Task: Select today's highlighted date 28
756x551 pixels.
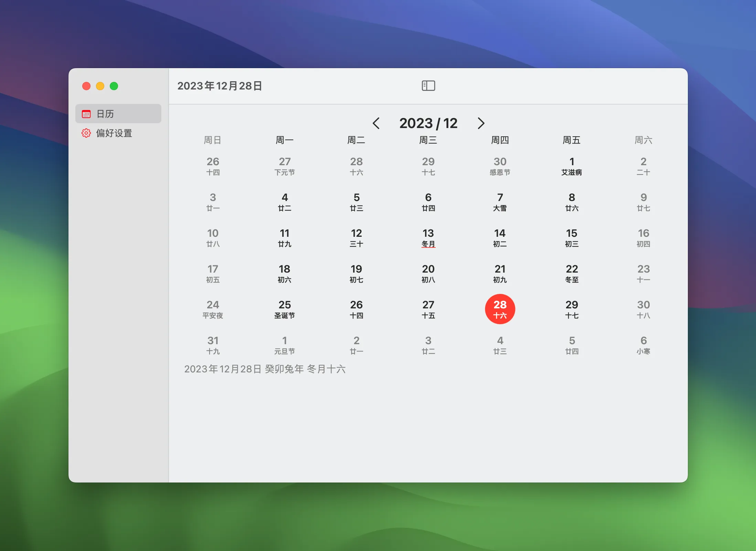Action: tap(500, 309)
